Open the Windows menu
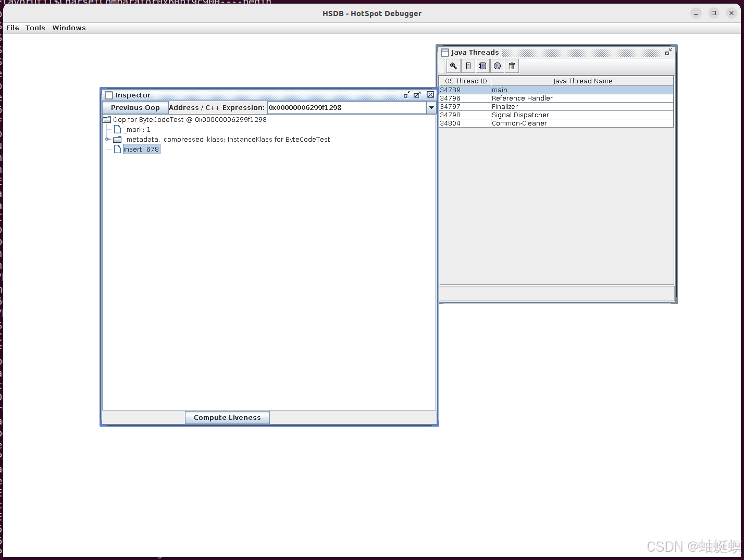Image resolution: width=744 pixels, height=560 pixels. tap(68, 28)
